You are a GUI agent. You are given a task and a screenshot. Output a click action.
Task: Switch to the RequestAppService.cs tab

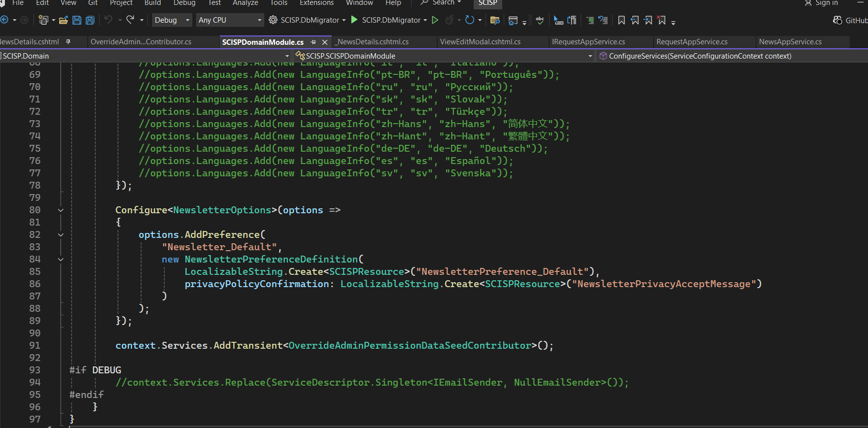coord(692,42)
